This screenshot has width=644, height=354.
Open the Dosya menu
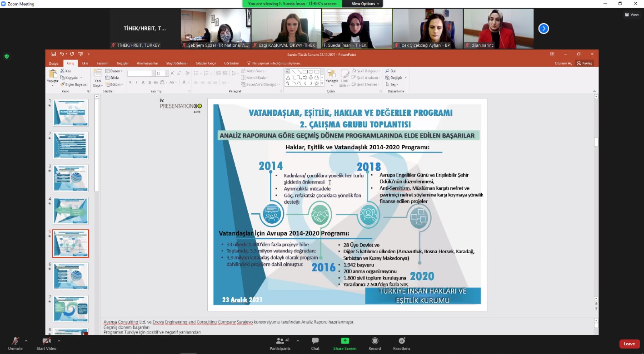[x=54, y=63]
